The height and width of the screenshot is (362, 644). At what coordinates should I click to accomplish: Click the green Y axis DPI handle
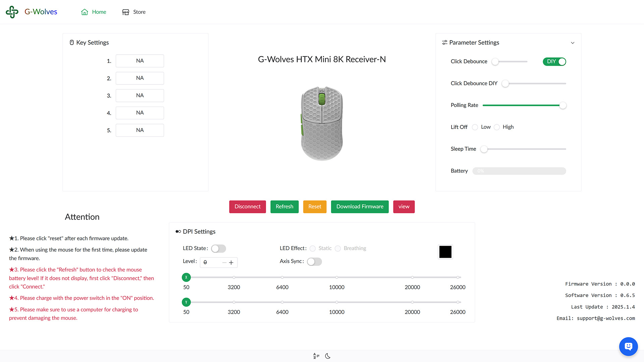click(x=186, y=302)
